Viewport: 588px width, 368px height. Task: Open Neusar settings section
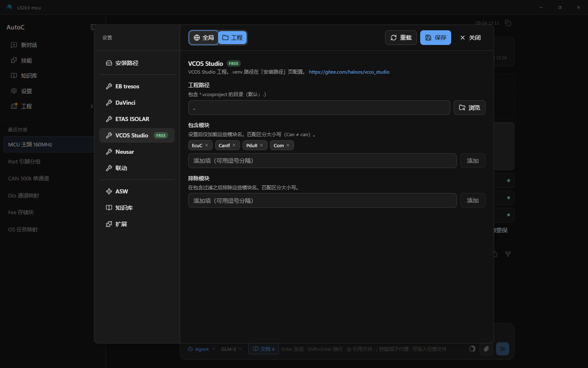click(137, 152)
